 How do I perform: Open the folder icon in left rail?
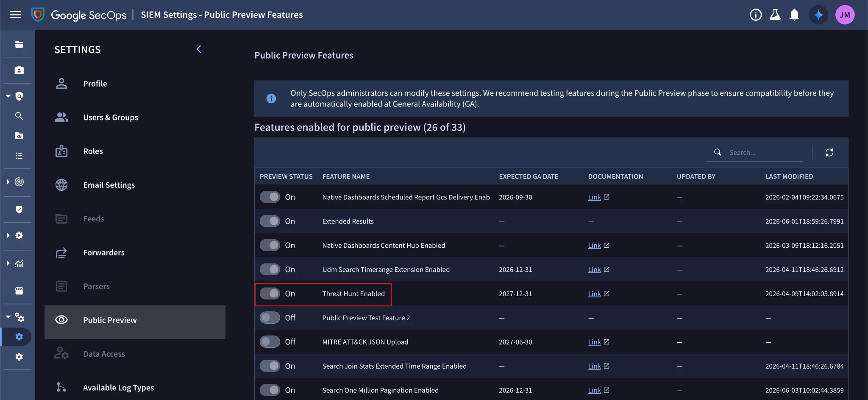coord(19,44)
